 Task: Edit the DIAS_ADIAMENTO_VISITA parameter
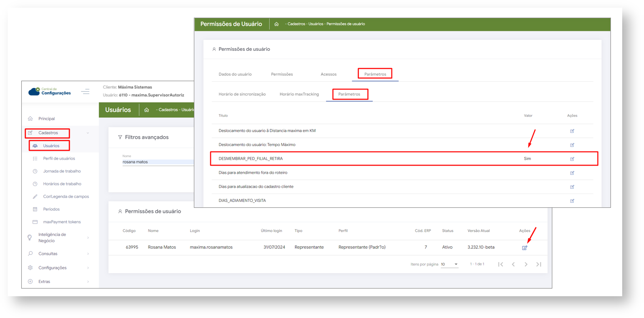pyautogui.click(x=572, y=201)
